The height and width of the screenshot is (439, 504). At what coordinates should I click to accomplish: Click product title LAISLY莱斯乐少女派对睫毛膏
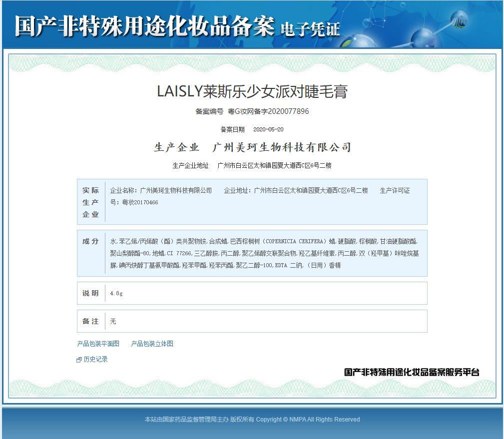pyautogui.click(x=252, y=91)
